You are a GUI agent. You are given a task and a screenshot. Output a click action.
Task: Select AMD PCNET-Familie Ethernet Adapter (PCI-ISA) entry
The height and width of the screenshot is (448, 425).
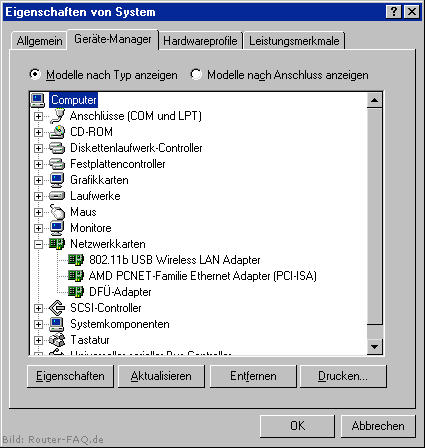pos(203,276)
